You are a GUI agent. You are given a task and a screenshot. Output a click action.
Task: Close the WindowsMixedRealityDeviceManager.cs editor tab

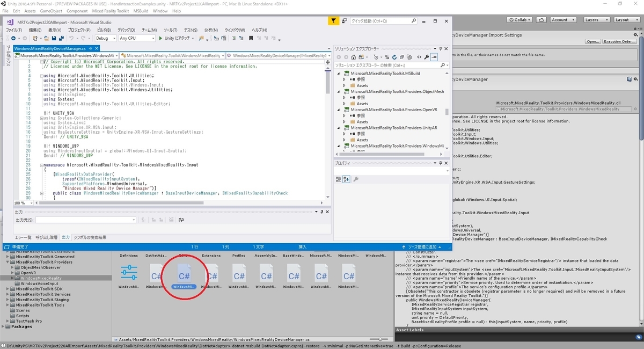click(x=97, y=48)
